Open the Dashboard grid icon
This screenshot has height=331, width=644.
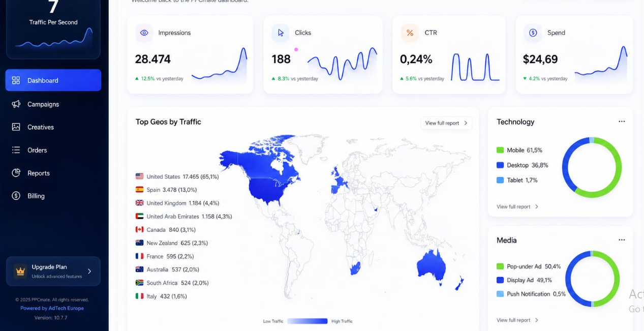point(16,80)
